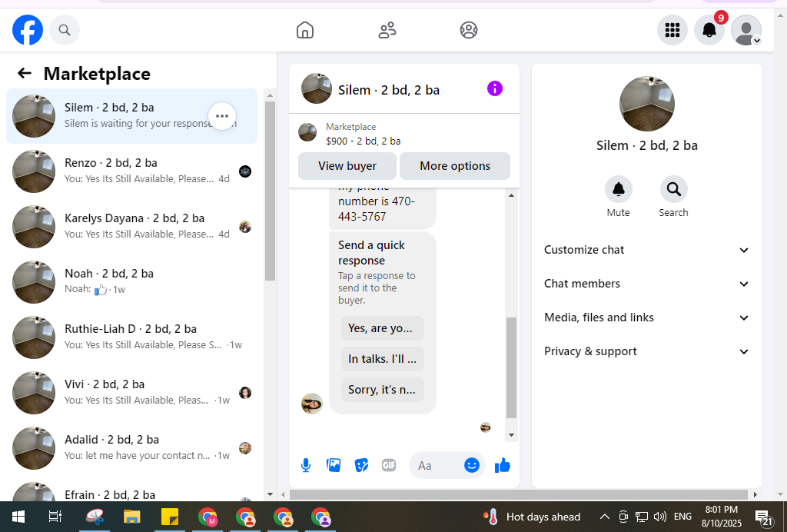Click the conversation list scrollbar thumb
The image size is (787, 532).
pyautogui.click(x=270, y=191)
